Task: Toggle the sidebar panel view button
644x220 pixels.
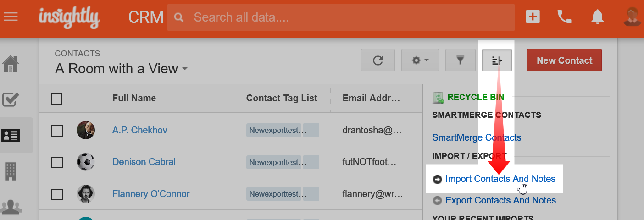Action: (497, 60)
